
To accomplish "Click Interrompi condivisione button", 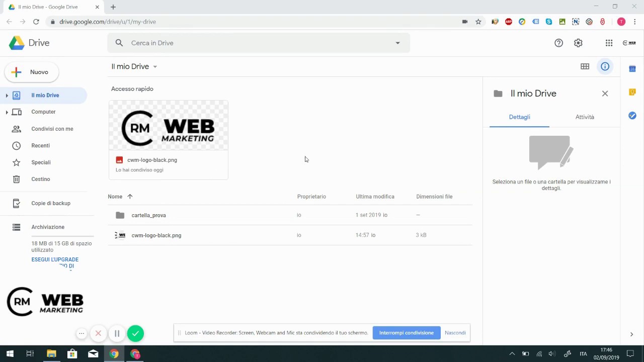I will click(406, 333).
